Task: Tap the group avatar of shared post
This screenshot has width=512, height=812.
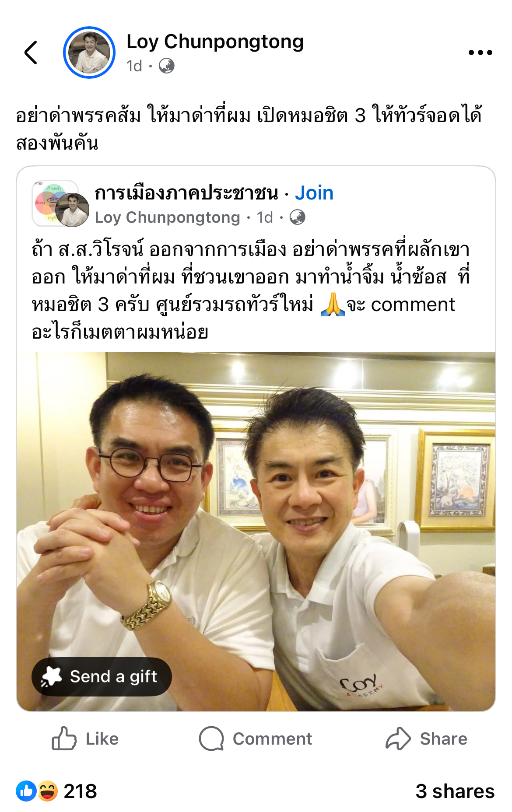Action: coord(60,203)
